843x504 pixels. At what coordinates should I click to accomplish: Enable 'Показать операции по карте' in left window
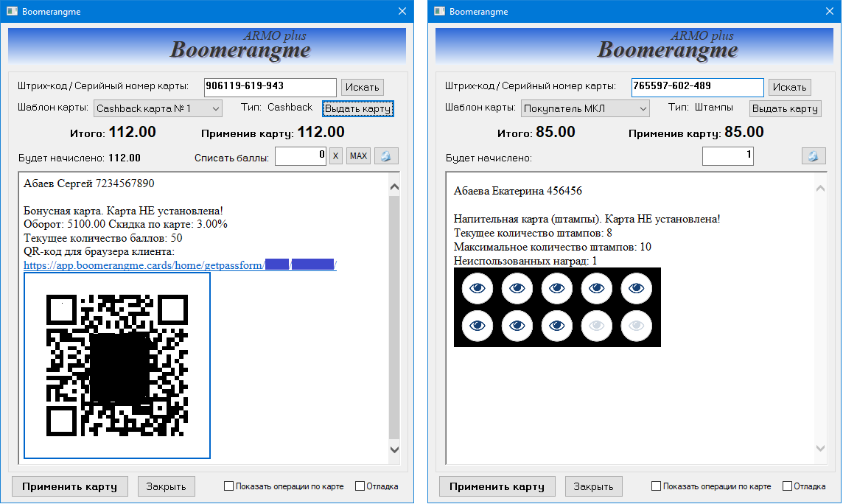(228, 486)
